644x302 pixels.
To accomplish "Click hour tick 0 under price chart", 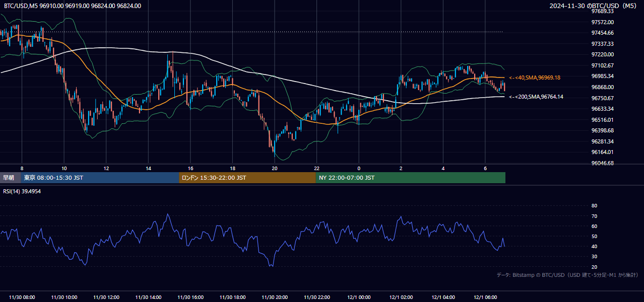I will click(x=359, y=168).
